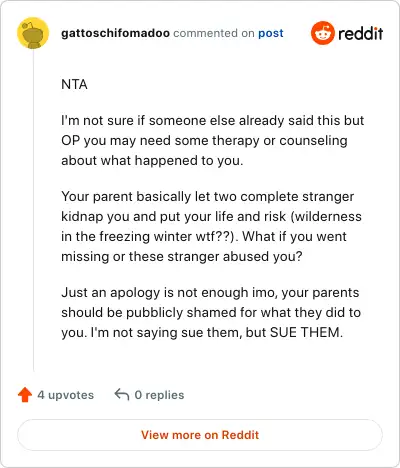Click the line mentioning therapy or counseling
Viewport: 400px width, 468px height.
pyautogui.click(x=204, y=141)
